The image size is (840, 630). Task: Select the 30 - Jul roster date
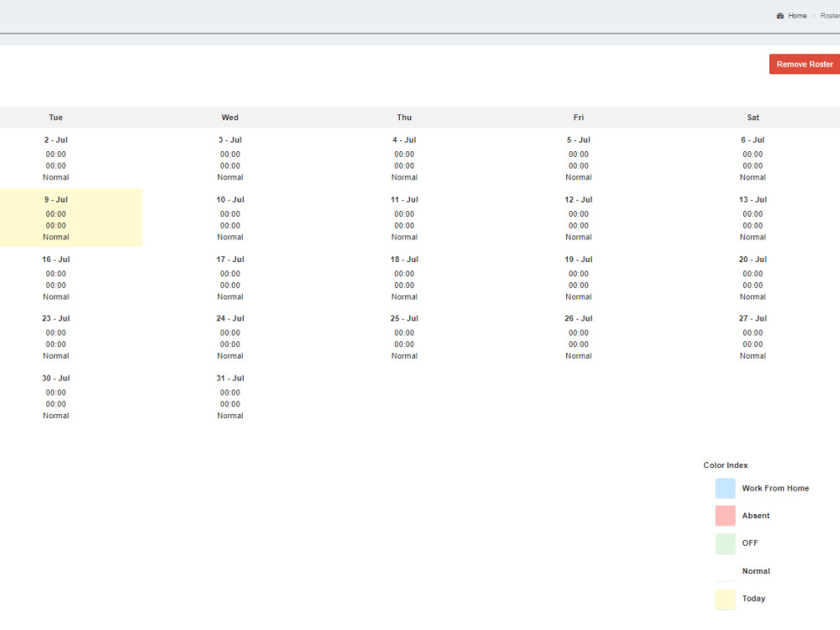click(55, 378)
